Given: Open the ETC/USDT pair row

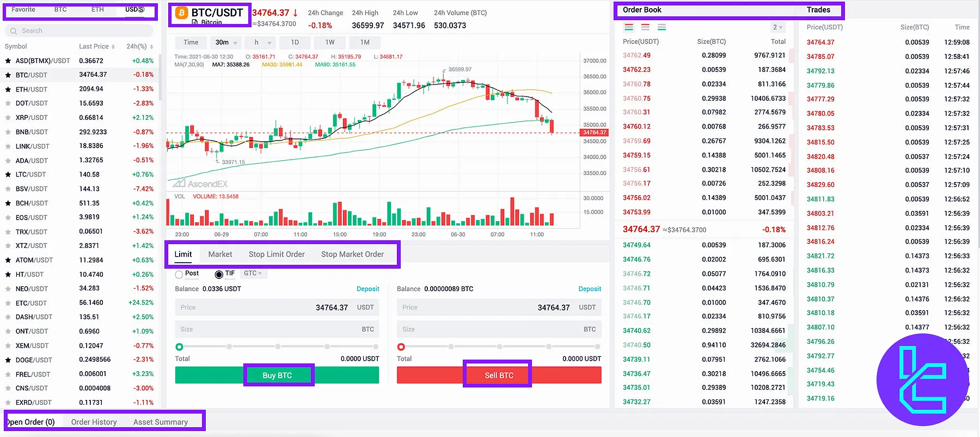Looking at the screenshot, I should tap(79, 303).
